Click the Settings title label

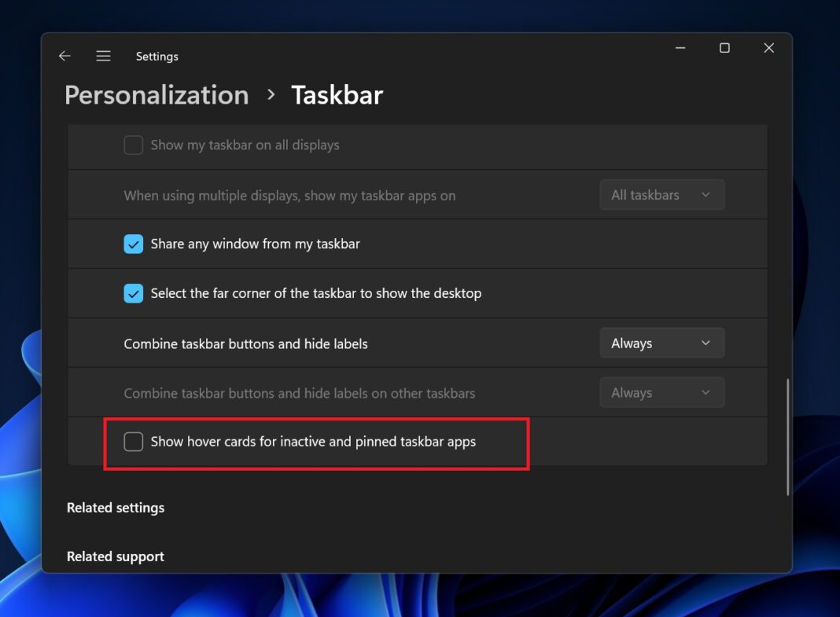click(157, 56)
